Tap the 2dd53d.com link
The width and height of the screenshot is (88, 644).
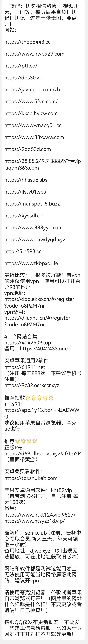pos(27,149)
